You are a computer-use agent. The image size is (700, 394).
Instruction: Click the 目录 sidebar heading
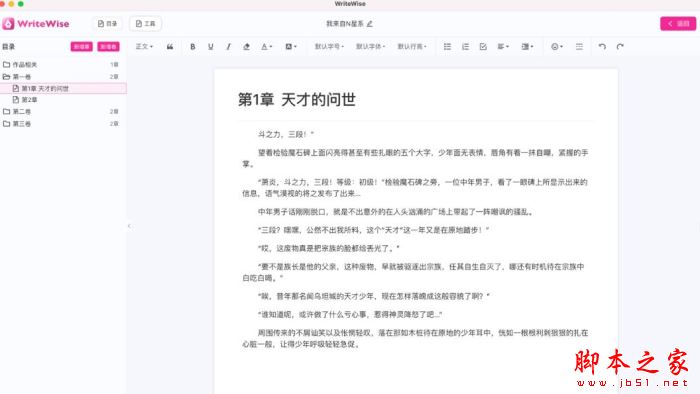8,46
